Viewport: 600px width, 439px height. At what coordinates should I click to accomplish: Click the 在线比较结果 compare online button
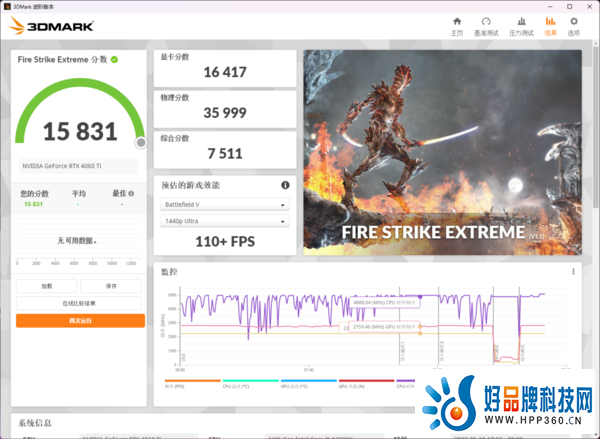point(79,303)
